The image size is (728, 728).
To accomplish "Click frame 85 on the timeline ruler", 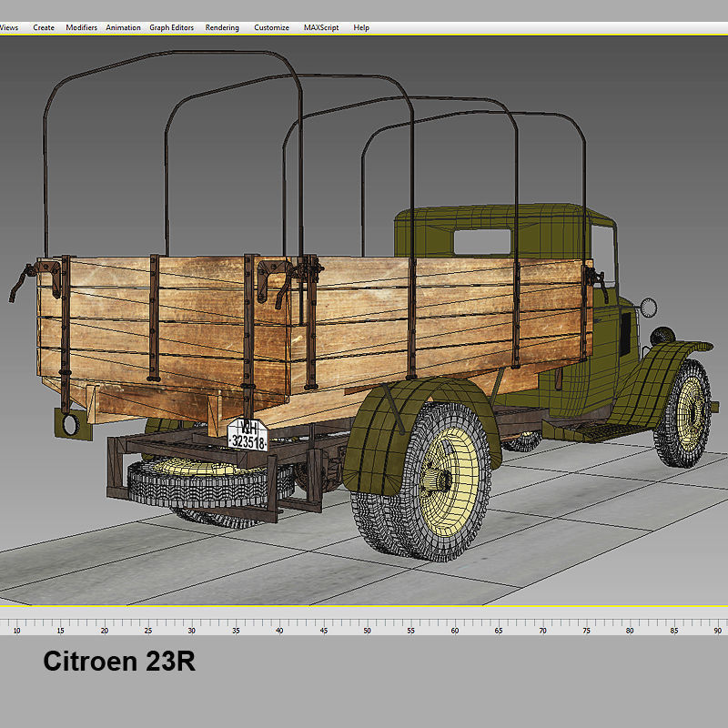I will pyautogui.click(x=674, y=631).
